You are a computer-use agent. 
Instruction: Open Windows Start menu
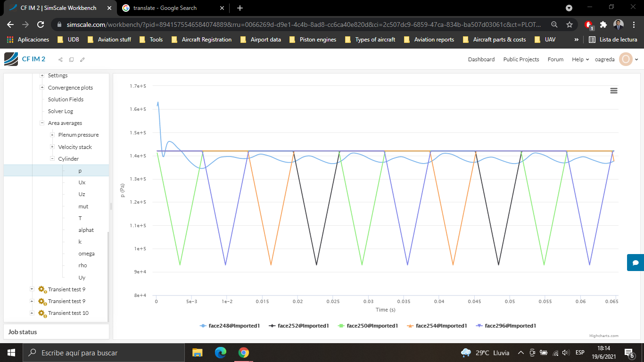(x=11, y=353)
